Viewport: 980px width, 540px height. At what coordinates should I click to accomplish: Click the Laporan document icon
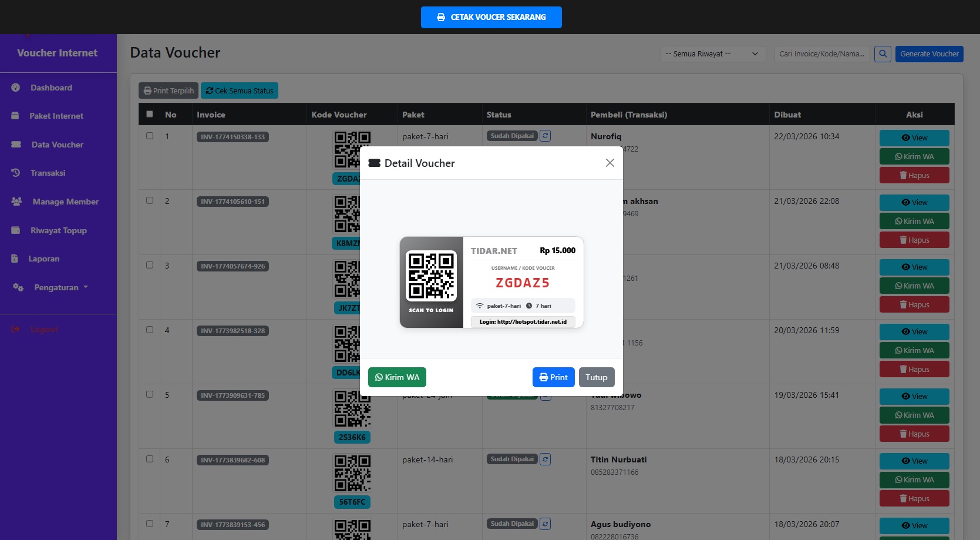coord(15,259)
